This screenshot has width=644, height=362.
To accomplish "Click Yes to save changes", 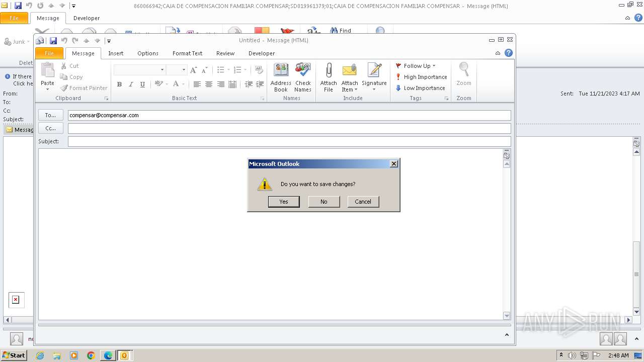I will (x=284, y=202).
